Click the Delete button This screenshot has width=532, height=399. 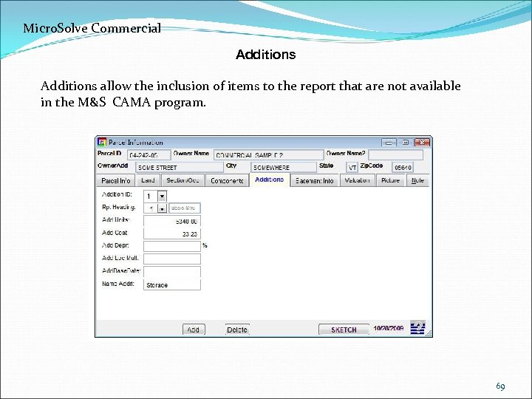tap(237, 330)
